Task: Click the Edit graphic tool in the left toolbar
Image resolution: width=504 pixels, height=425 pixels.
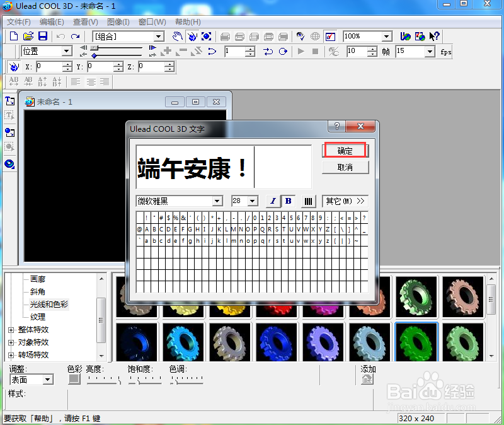Action: (9, 147)
